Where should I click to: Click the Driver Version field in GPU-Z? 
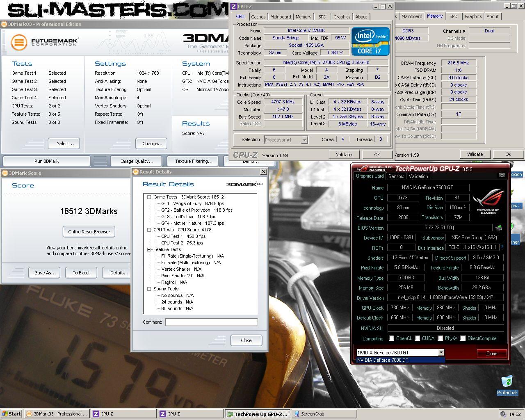tap(445, 297)
